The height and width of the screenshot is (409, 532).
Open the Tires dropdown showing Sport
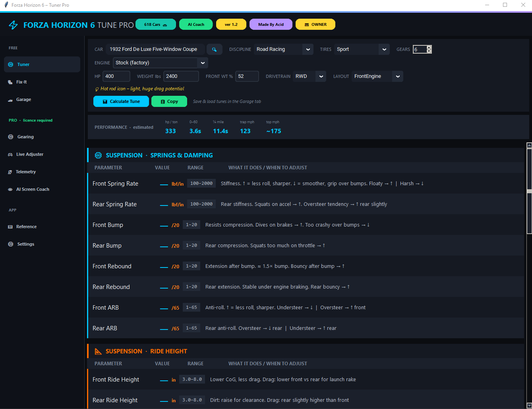click(x=362, y=49)
